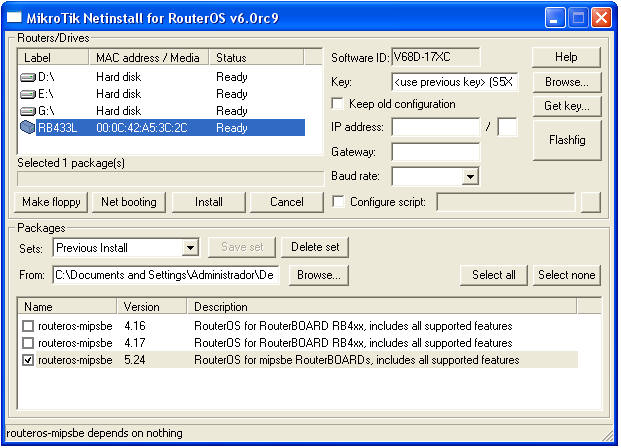Viewport: 621px width, 448px height.
Task: Click the Cancel button
Action: [287, 202]
